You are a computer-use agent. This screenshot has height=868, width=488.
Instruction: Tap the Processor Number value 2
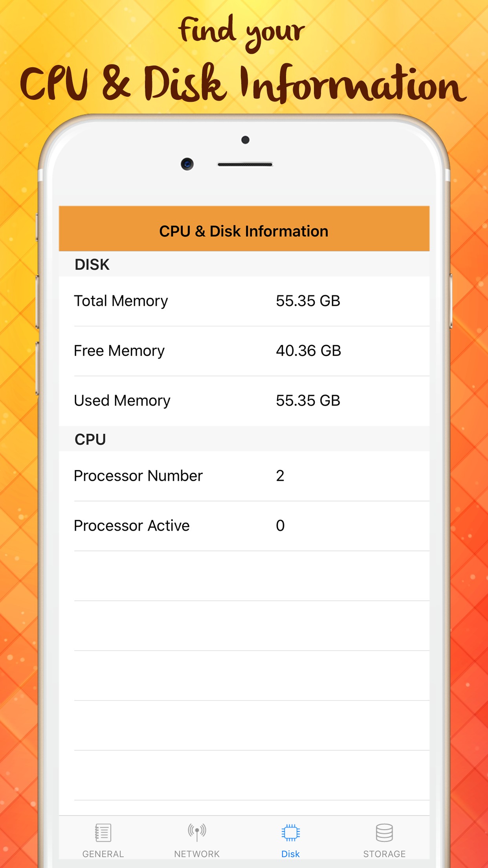click(x=280, y=476)
